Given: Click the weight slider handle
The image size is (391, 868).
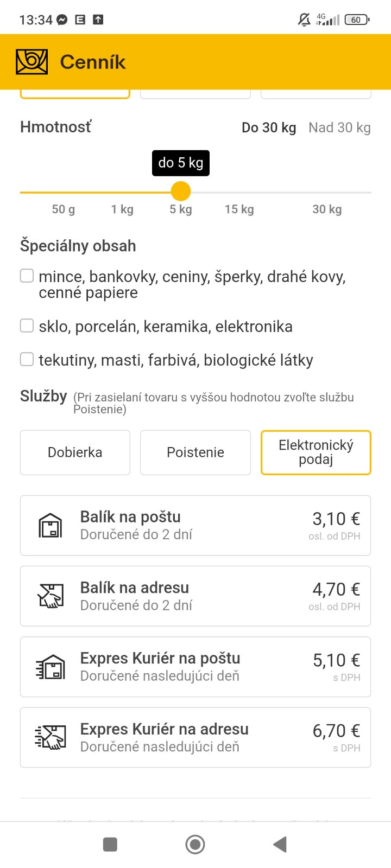Looking at the screenshot, I should (181, 192).
